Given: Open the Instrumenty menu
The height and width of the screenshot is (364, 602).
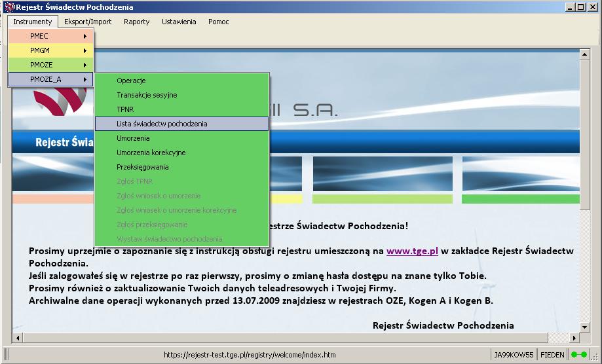Looking at the screenshot, I should [x=33, y=22].
